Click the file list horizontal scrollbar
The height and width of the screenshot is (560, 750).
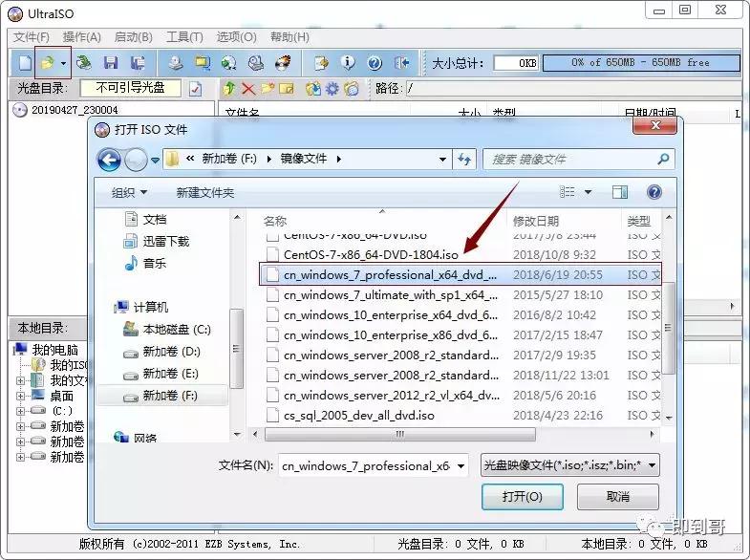pos(399,434)
